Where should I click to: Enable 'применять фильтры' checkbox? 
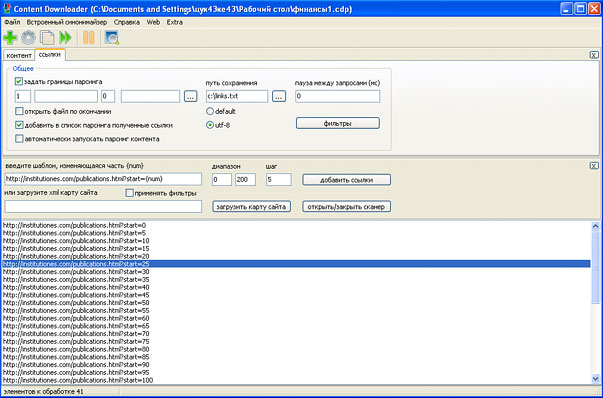click(x=130, y=193)
